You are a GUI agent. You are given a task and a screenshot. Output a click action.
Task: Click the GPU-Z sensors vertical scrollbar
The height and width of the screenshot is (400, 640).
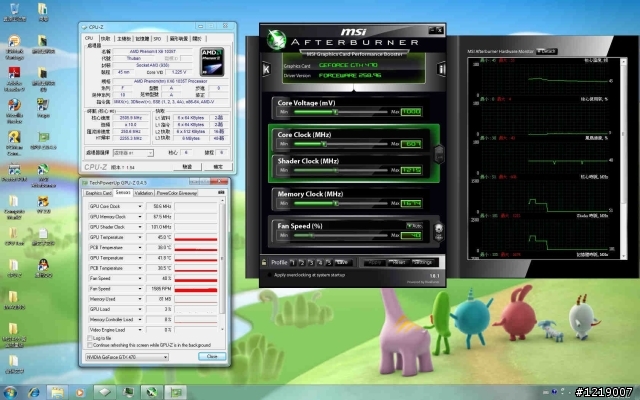click(x=222, y=264)
